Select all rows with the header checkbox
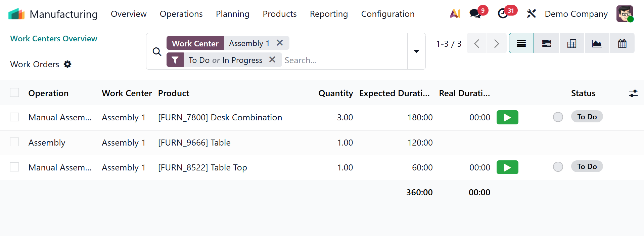This screenshot has width=644, height=236. coord(14,93)
